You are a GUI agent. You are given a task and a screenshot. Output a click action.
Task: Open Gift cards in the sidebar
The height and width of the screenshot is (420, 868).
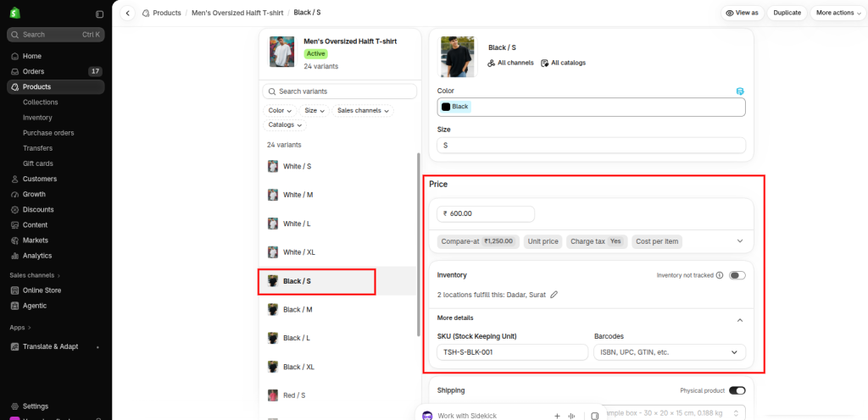point(38,163)
